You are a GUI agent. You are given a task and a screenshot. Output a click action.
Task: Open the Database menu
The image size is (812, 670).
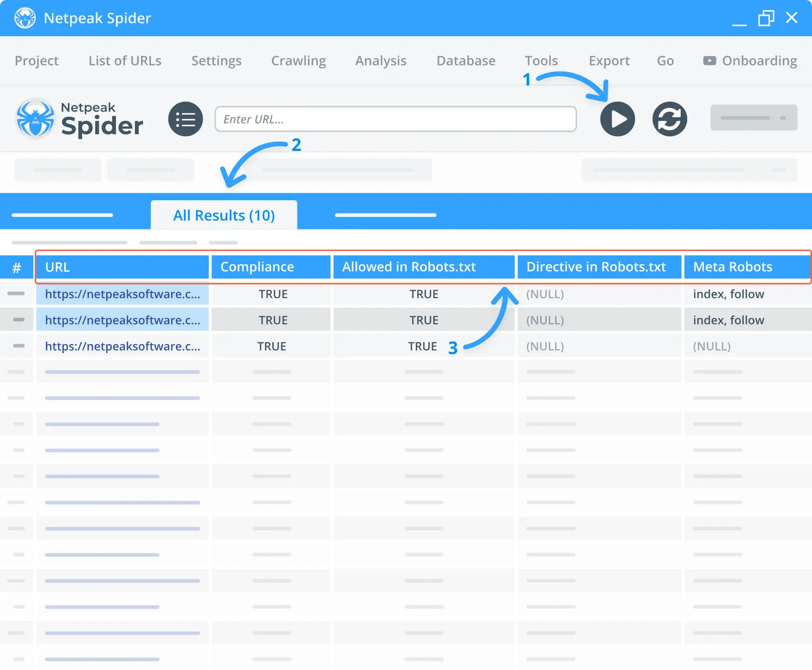pyautogui.click(x=466, y=61)
